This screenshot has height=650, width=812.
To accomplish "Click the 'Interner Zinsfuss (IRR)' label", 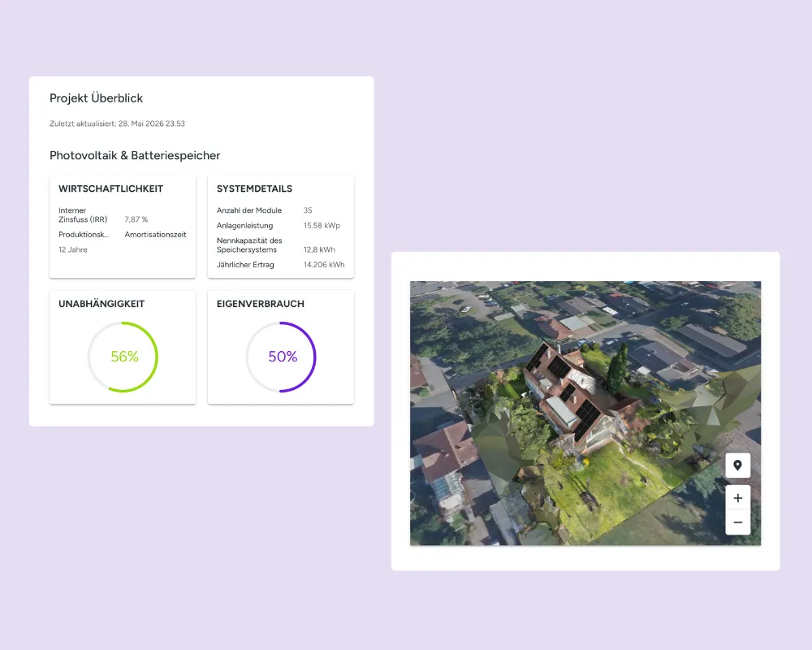I will click(x=83, y=214).
